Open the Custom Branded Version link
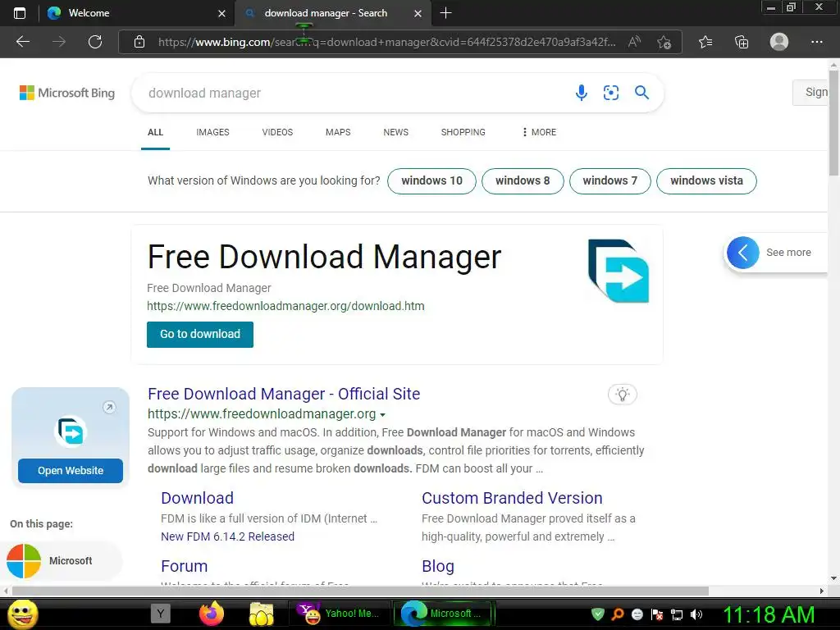Image resolution: width=840 pixels, height=630 pixels. [512, 498]
